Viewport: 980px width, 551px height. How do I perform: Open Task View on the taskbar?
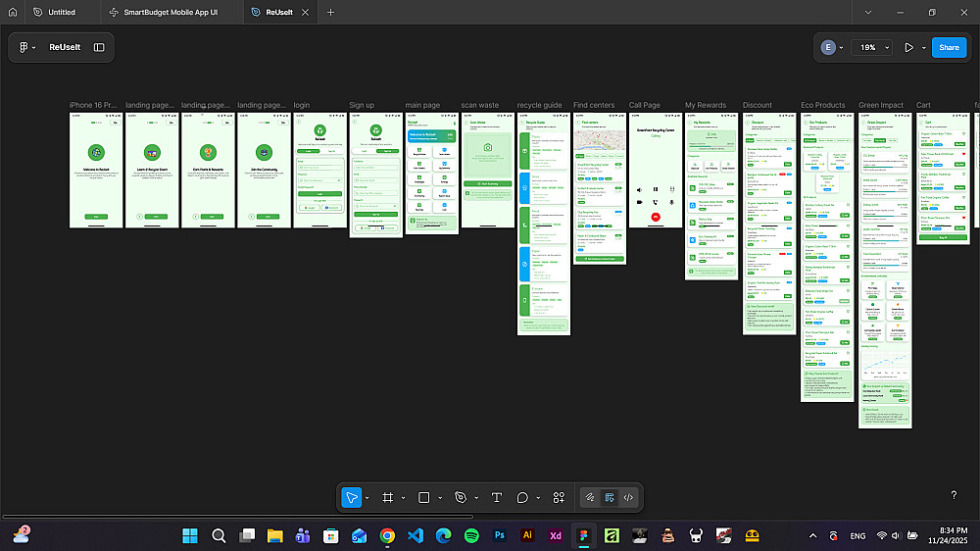[247, 535]
